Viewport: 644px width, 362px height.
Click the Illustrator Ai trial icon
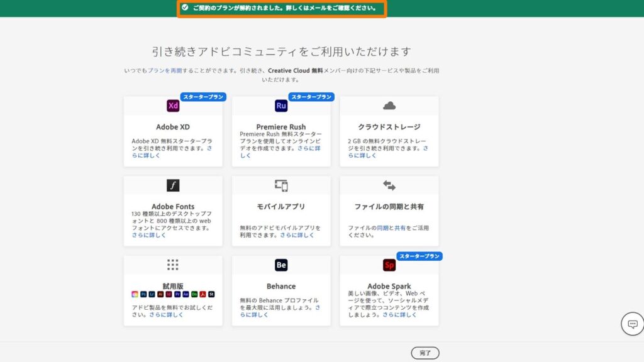tap(160, 294)
